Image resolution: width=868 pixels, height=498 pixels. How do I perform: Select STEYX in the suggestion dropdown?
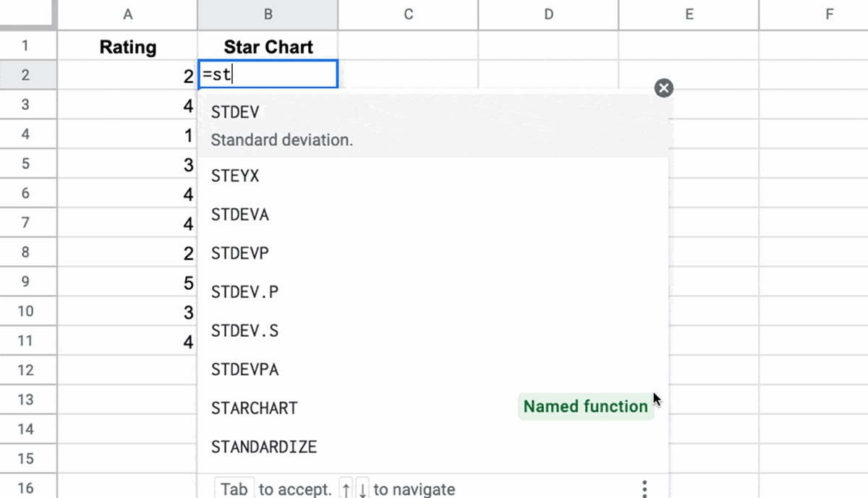235,176
